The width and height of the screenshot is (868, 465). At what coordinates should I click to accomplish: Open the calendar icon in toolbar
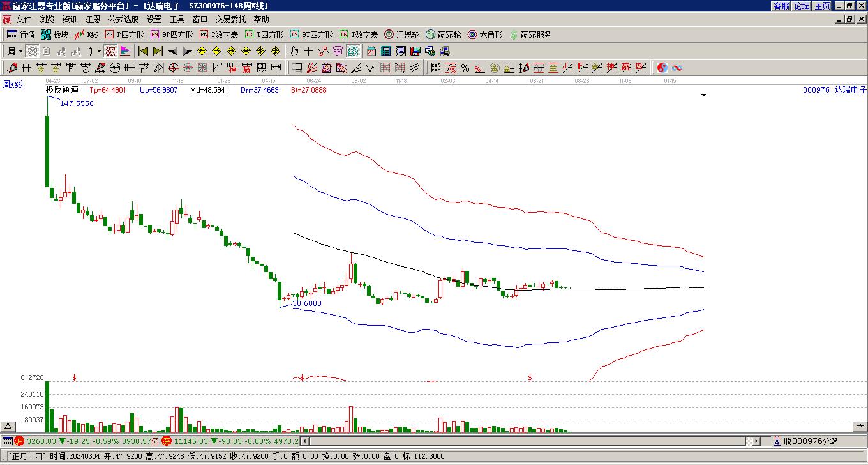tap(371, 51)
